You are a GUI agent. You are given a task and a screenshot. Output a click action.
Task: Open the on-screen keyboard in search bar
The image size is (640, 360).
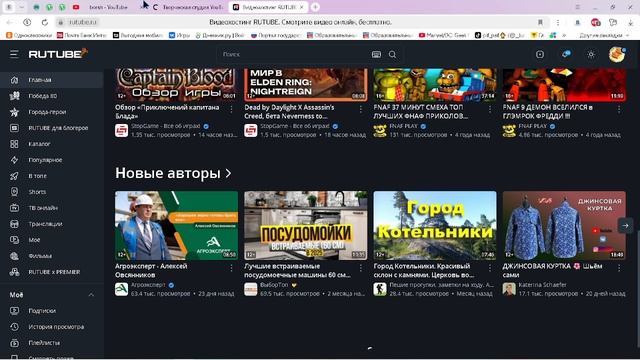[x=376, y=54]
